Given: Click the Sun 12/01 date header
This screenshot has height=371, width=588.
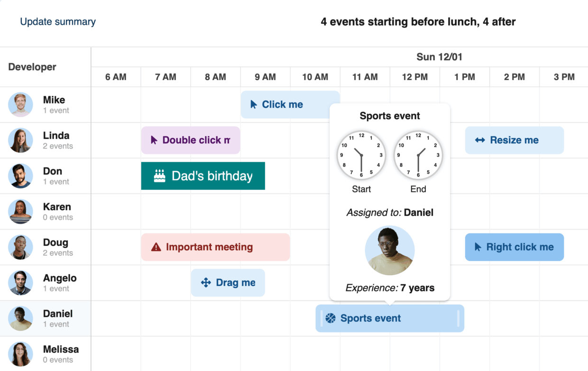Looking at the screenshot, I should click(x=439, y=57).
